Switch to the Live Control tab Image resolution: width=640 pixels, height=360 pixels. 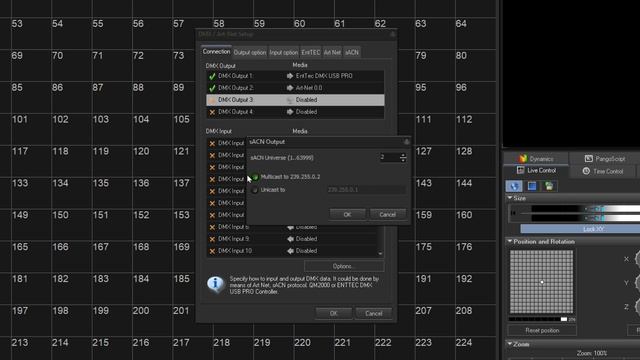tap(536, 171)
